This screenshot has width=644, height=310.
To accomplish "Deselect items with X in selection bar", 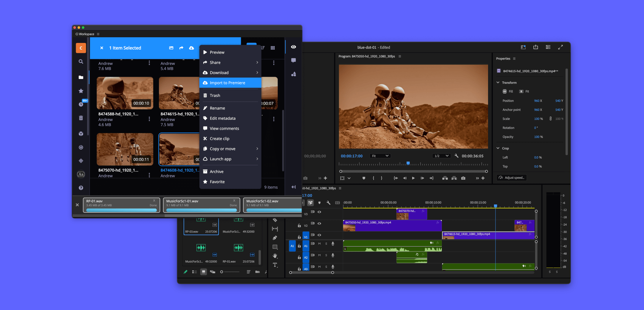I will pyautogui.click(x=102, y=48).
